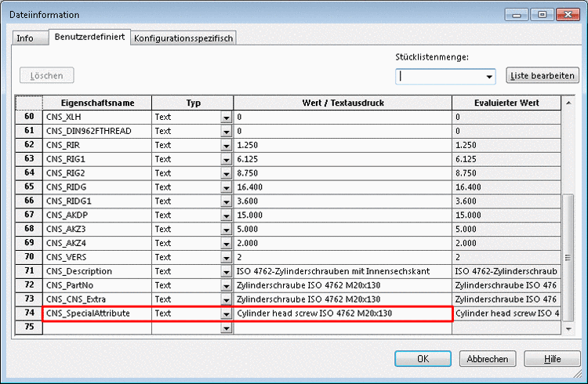Click the value 15.000 for CNS_AKDP
Viewport: 588px width, 384px height.
pyautogui.click(x=343, y=215)
